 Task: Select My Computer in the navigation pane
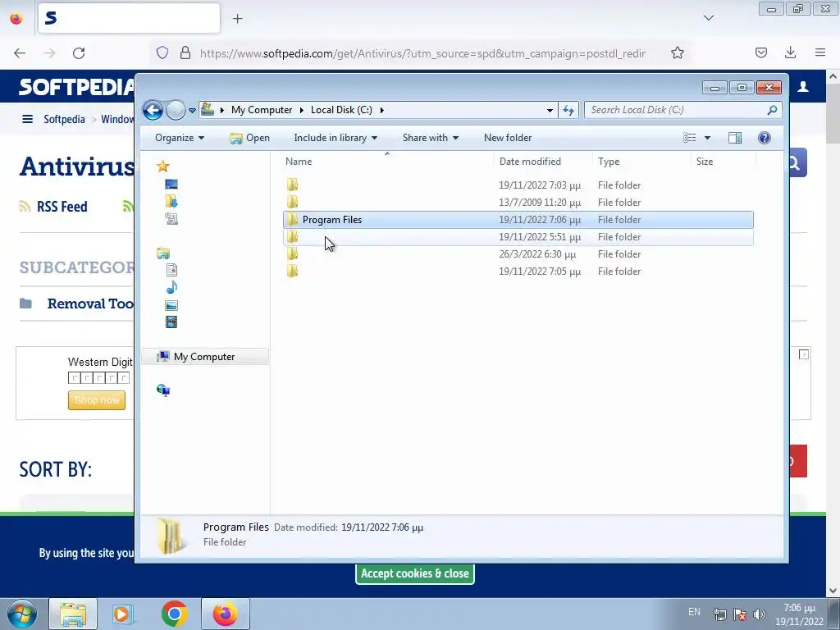tap(204, 357)
